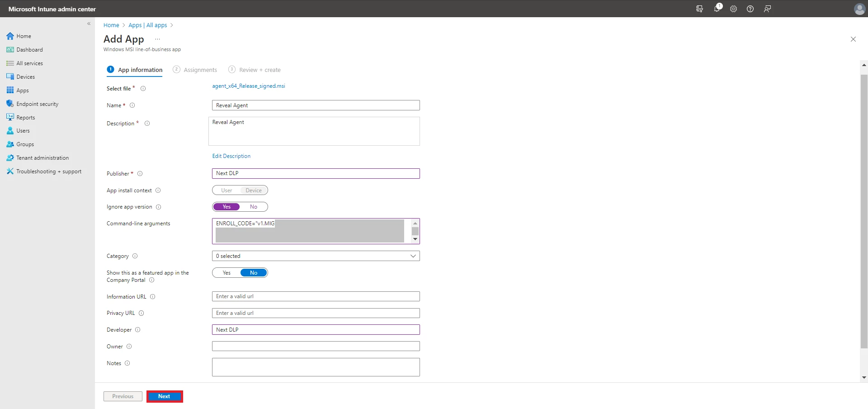Switch to the Review + create tab
This screenshot has height=409, width=868.
pos(255,70)
